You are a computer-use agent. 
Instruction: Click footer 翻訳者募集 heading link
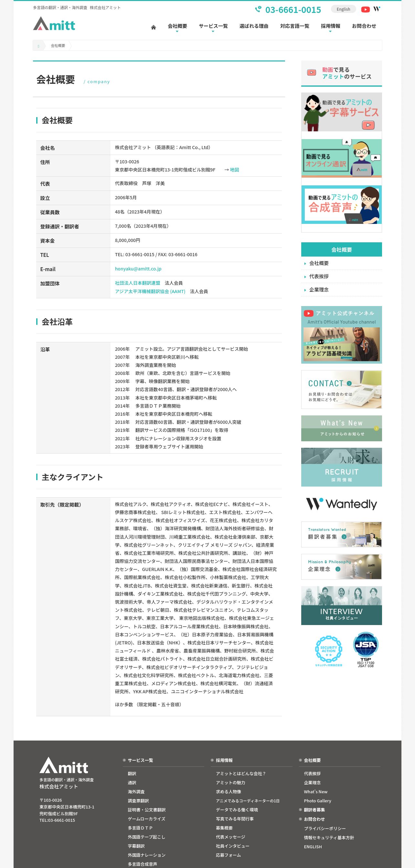(x=314, y=810)
